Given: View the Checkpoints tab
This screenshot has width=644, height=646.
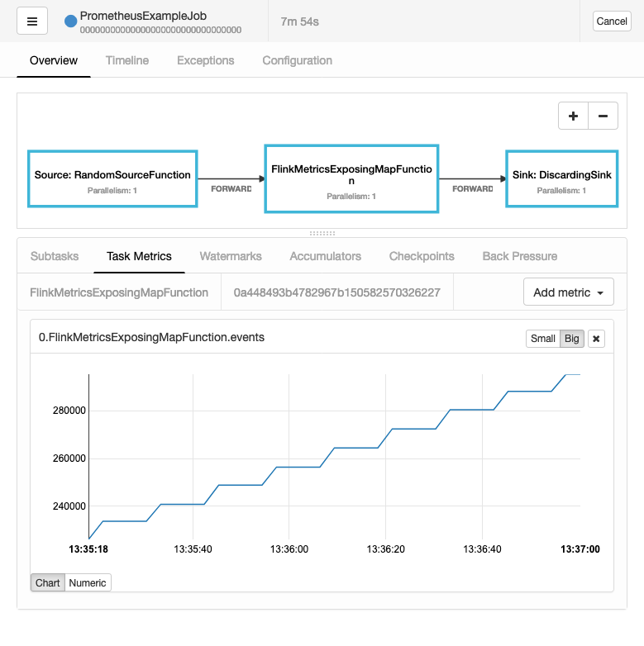Looking at the screenshot, I should (422, 256).
